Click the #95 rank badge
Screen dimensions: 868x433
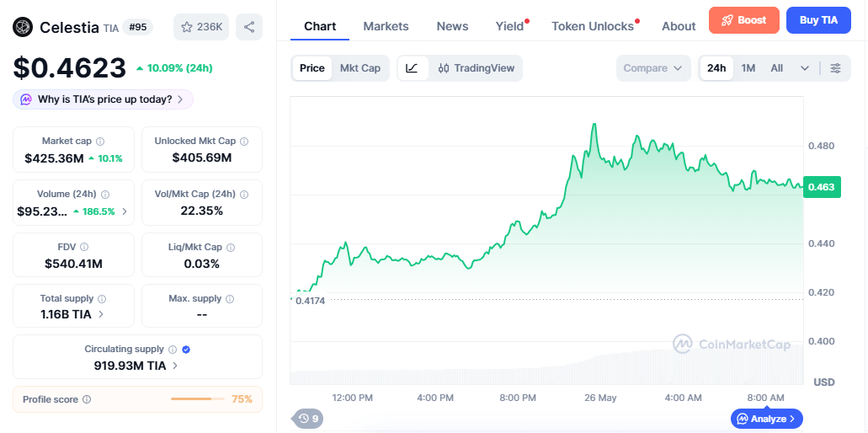tap(138, 27)
